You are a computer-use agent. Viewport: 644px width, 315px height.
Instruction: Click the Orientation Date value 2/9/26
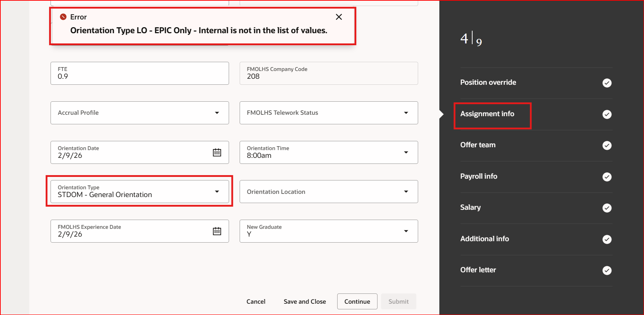tap(70, 156)
